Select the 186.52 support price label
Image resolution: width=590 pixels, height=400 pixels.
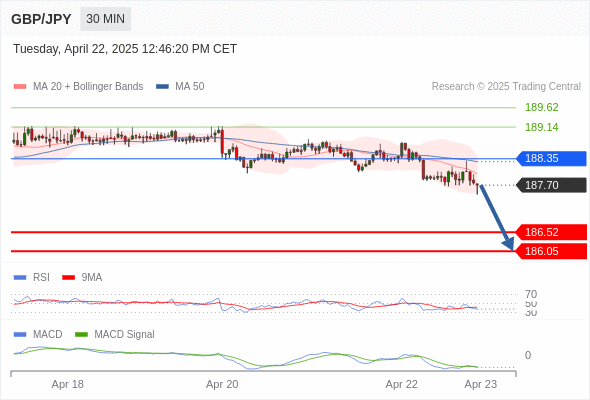(551, 232)
